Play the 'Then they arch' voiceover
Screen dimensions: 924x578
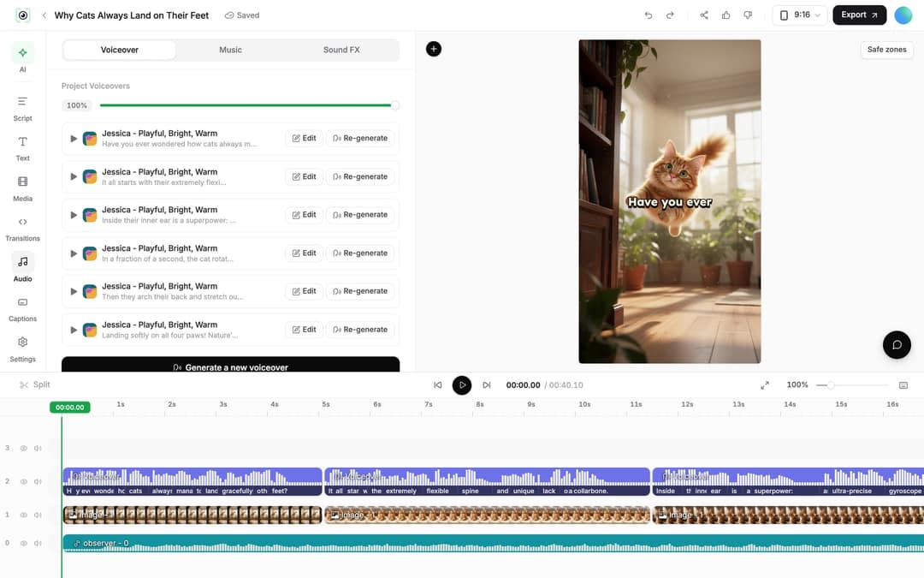[74, 291]
